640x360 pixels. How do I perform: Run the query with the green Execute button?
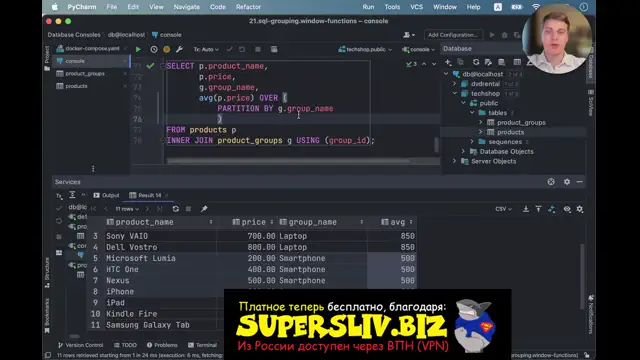(138, 49)
